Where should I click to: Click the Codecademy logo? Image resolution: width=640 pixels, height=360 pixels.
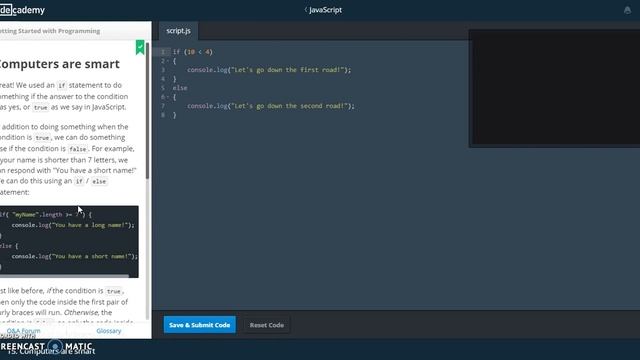point(22,10)
